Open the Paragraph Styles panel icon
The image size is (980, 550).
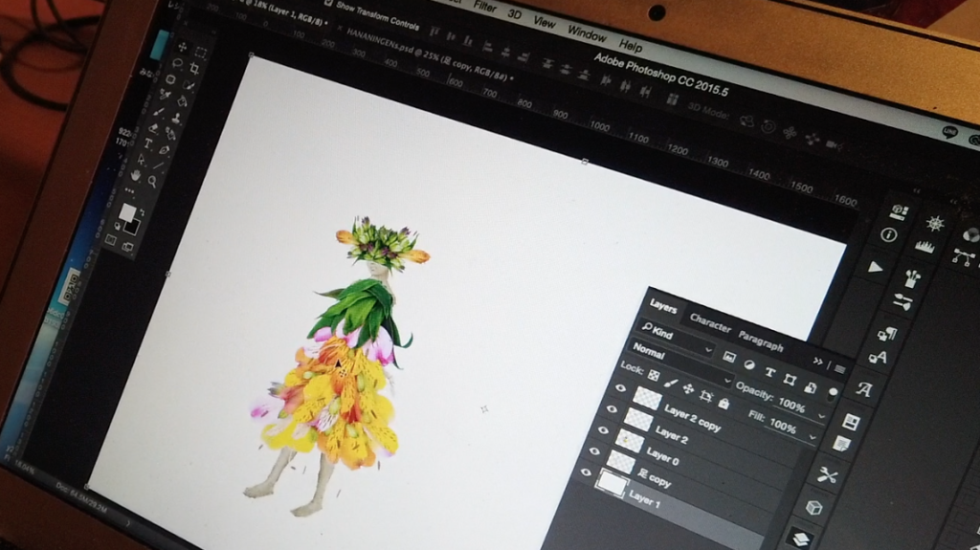tap(886, 335)
